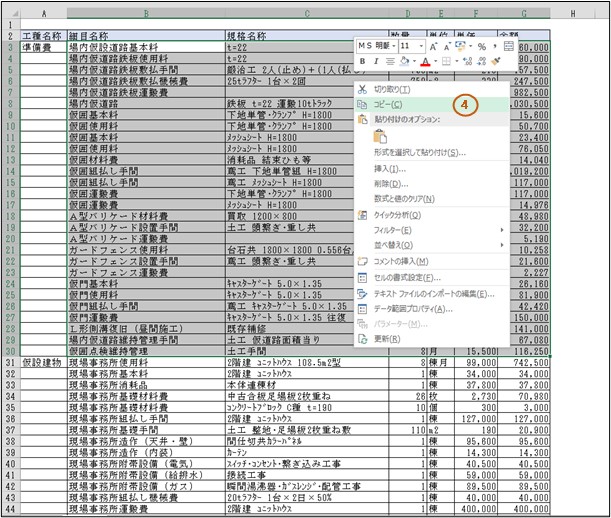The height and width of the screenshot is (518, 611).
Task: Select 切り取り(T) from the context menu
Action: (392, 89)
